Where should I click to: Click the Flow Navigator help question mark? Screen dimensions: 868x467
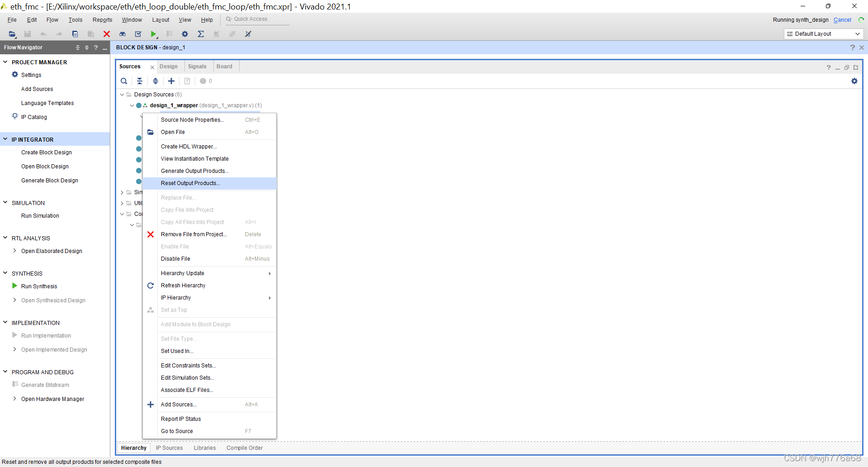[x=96, y=48]
